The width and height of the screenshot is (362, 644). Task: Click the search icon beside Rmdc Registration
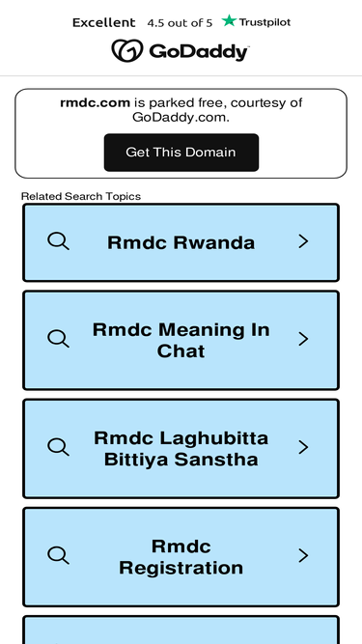coord(58,555)
